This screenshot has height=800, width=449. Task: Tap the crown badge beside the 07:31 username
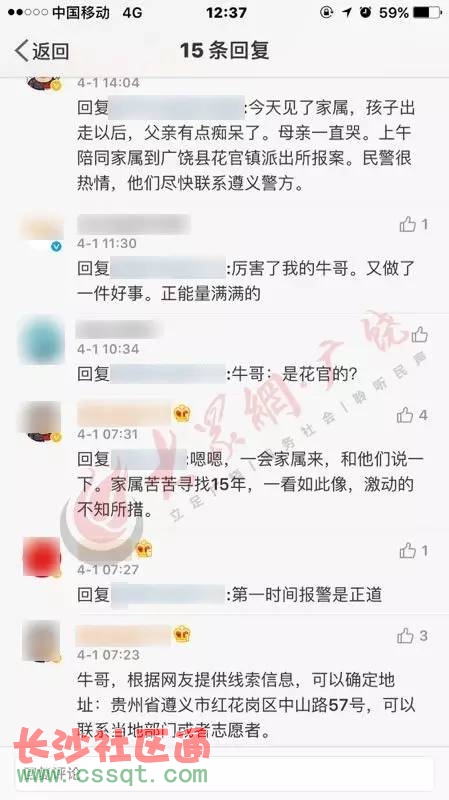pos(182,413)
